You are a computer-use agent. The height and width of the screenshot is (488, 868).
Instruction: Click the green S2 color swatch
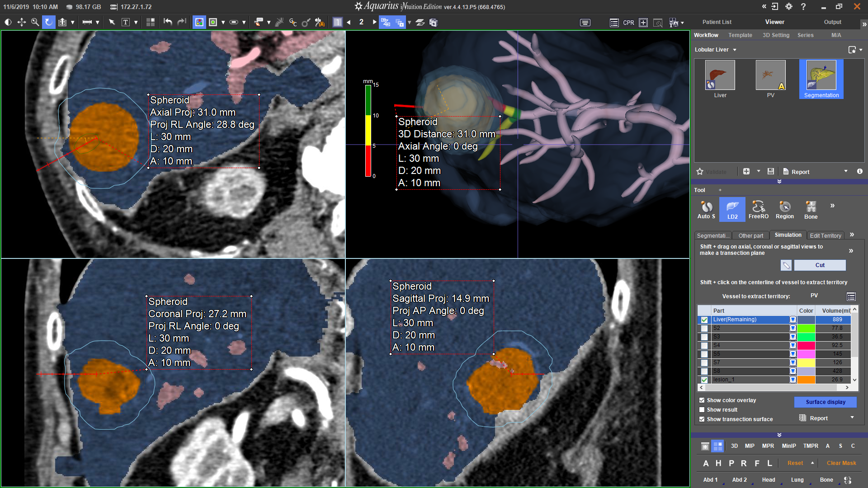(806, 328)
